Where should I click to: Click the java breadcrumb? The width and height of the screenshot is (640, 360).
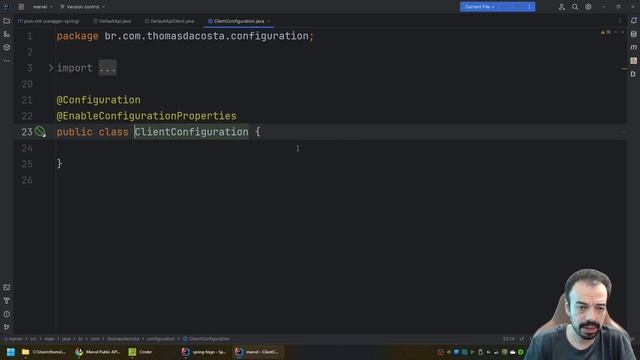[x=66, y=339]
